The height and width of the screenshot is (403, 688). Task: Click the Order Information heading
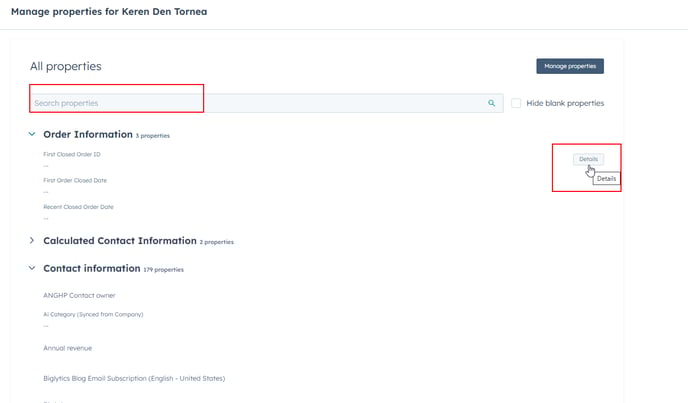tap(88, 134)
